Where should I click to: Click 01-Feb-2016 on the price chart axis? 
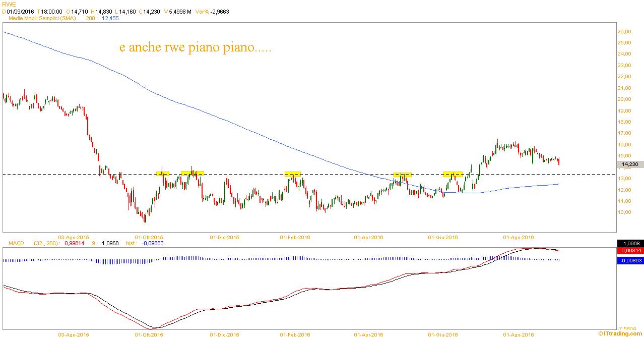coord(295,237)
